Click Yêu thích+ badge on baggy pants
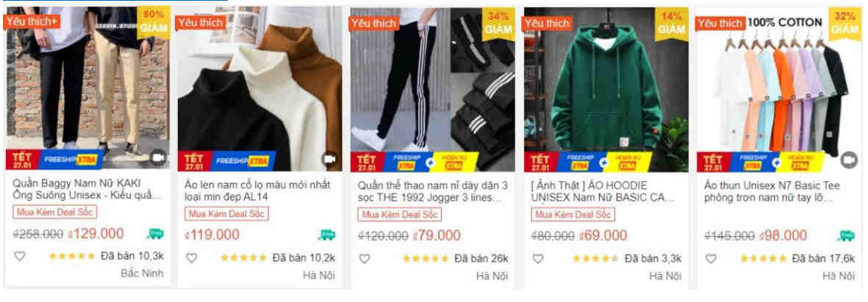This screenshot has height=302, width=868. click(32, 21)
